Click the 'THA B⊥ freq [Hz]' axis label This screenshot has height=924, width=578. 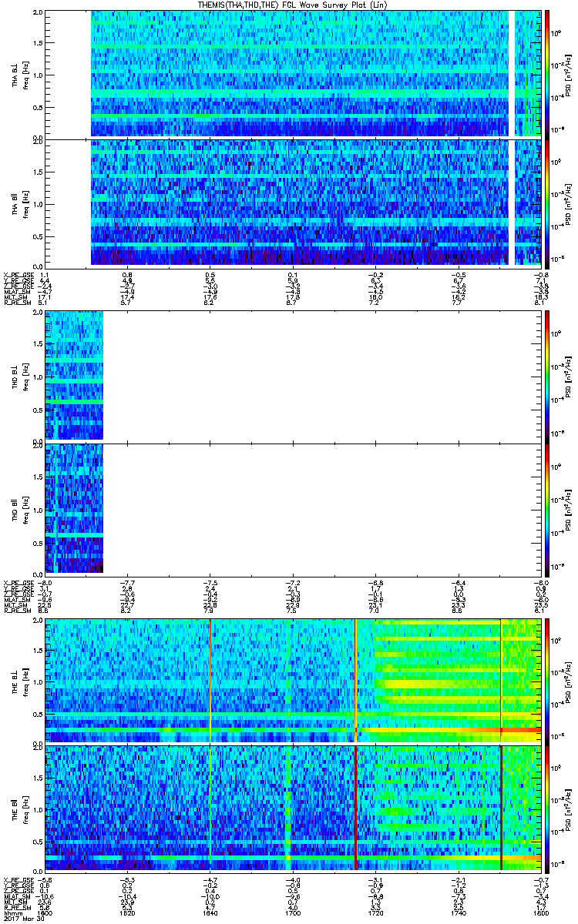point(20,74)
